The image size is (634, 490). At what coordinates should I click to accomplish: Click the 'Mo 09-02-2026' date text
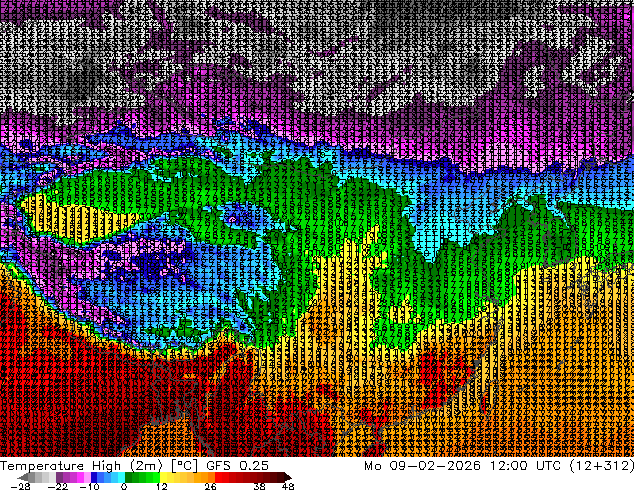[x=423, y=465]
